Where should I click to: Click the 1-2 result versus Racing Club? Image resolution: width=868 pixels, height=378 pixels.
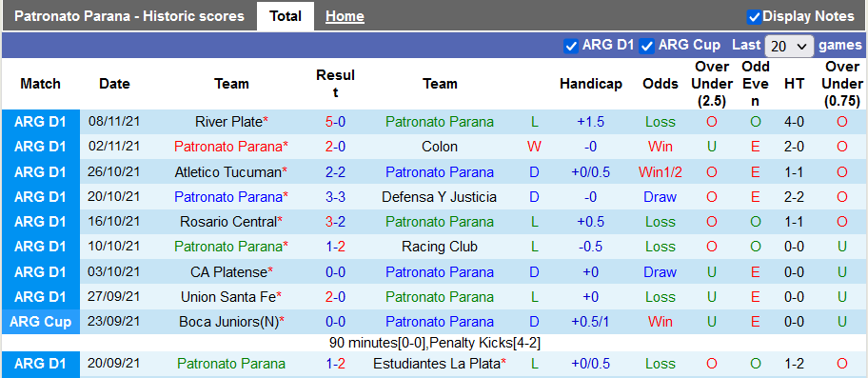pos(335,247)
